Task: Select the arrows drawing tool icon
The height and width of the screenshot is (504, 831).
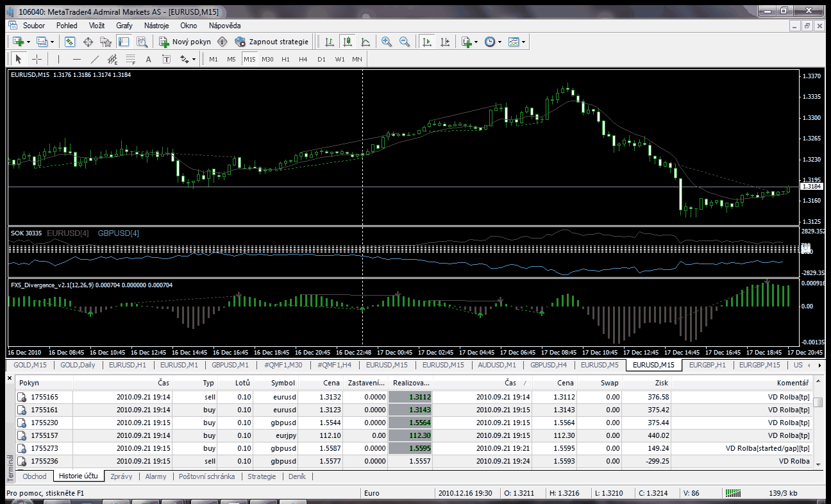Action: click(185, 59)
